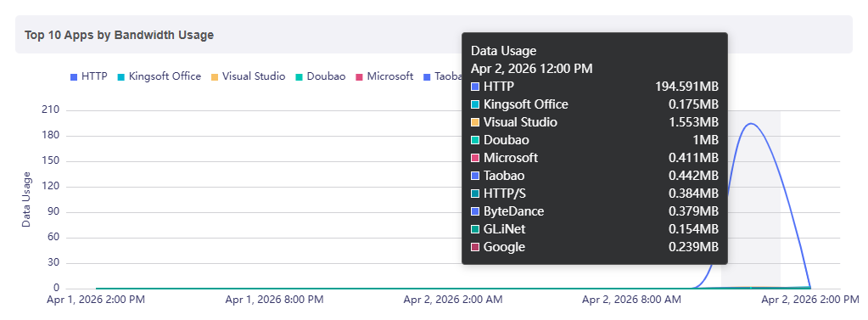
Task: Toggle Doubao legend entry
Action: [321, 76]
